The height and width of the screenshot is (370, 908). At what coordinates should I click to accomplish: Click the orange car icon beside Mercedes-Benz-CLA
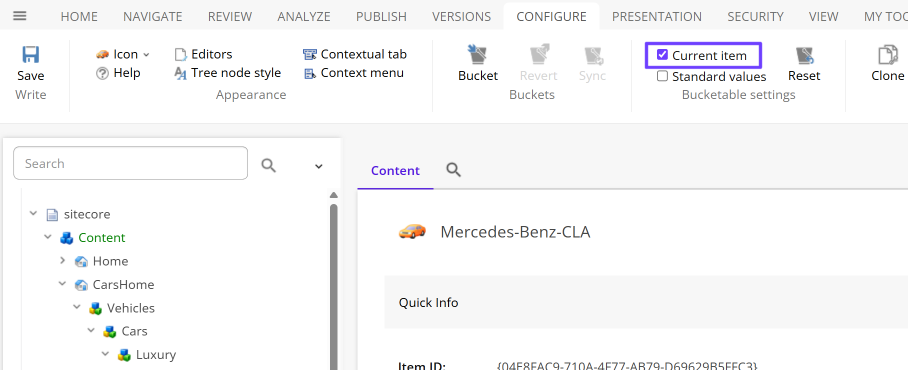click(412, 231)
